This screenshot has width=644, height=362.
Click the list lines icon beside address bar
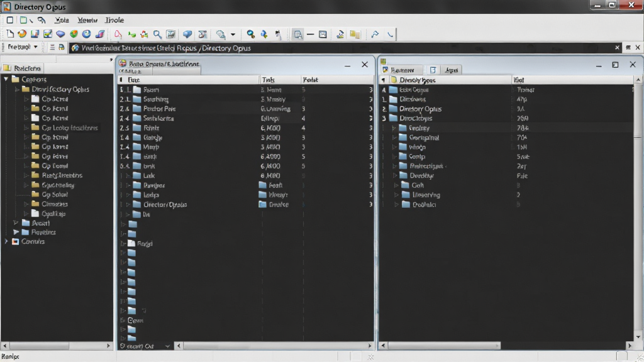pyautogui.click(x=52, y=47)
